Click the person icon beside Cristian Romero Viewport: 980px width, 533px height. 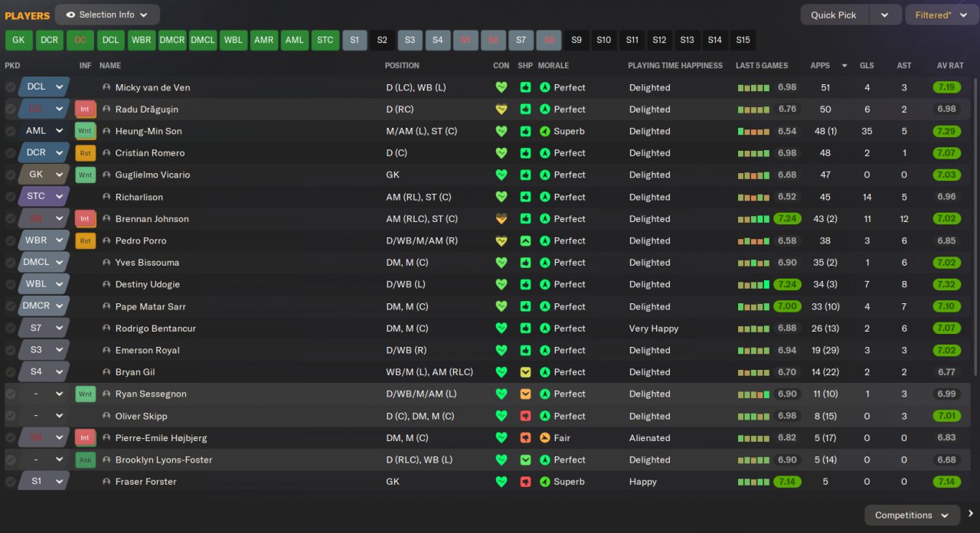coord(106,153)
